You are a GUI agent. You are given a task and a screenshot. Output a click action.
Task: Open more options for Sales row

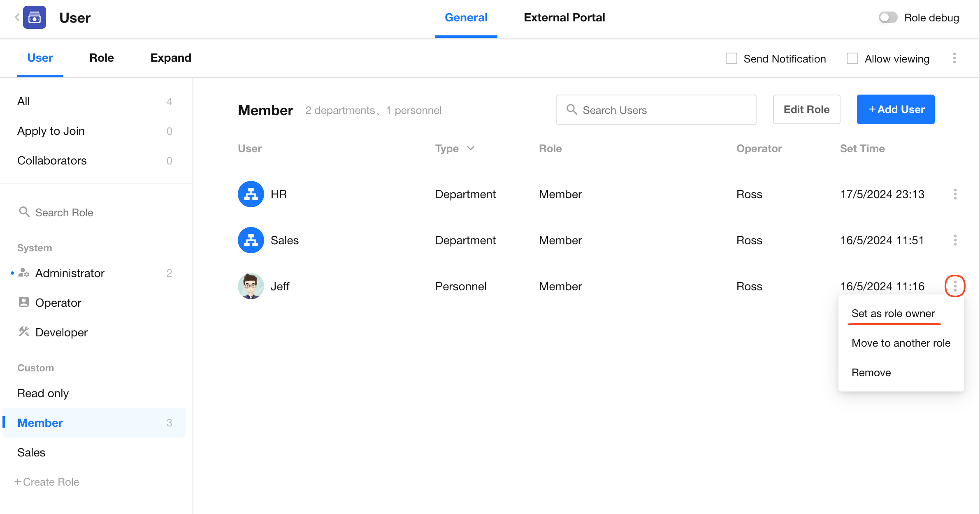[x=955, y=240]
